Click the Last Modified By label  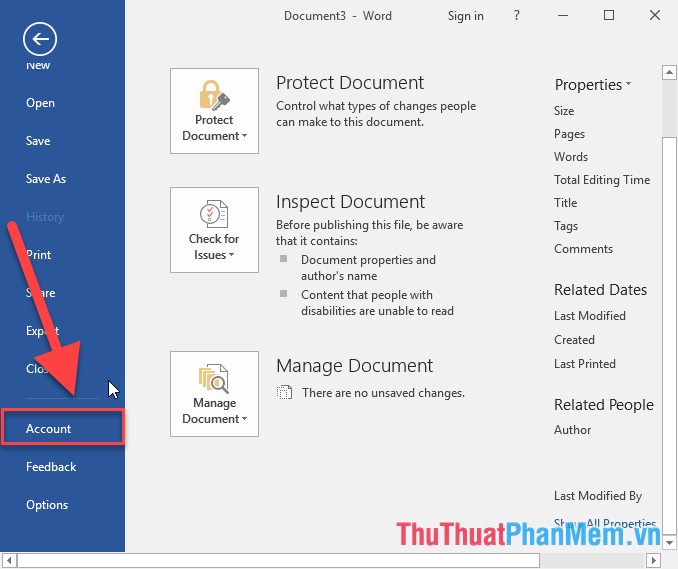(x=598, y=496)
